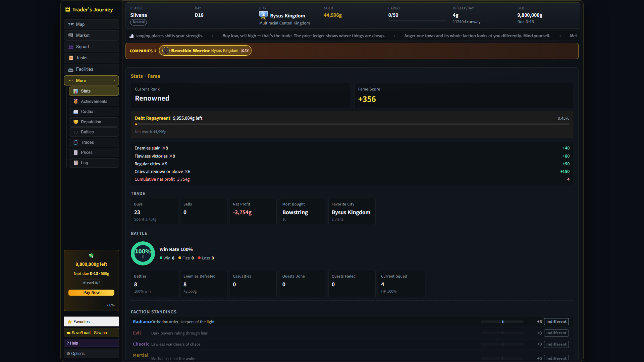Click the Debt Repayment progress bar
644x362 pixels.
click(352, 124)
